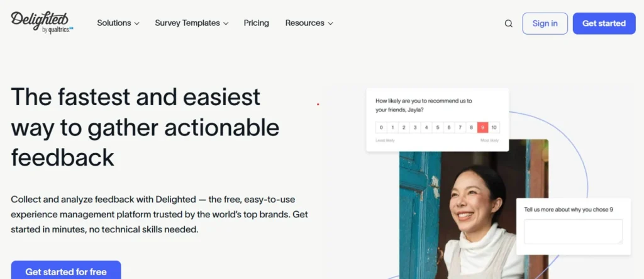Open the search magnifier icon
The image size is (644, 279).
coord(508,24)
